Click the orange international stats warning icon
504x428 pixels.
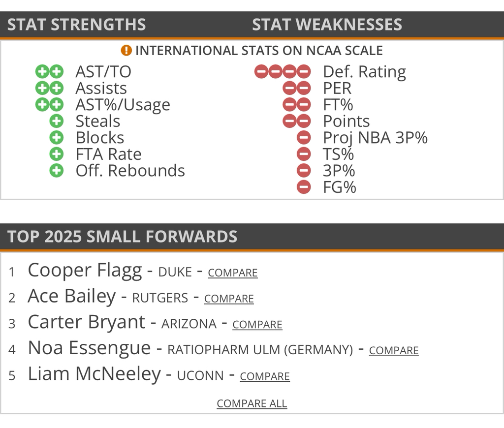point(126,51)
